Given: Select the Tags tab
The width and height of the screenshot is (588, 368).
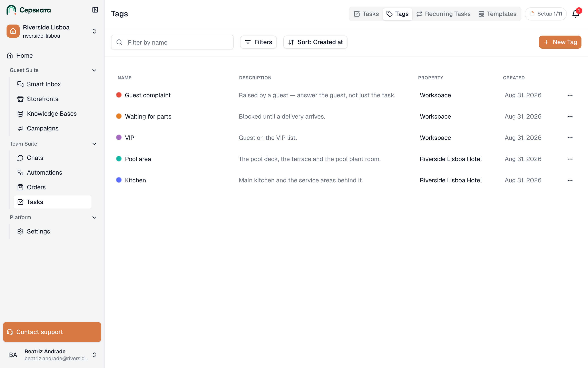Looking at the screenshot, I should pyautogui.click(x=397, y=14).
